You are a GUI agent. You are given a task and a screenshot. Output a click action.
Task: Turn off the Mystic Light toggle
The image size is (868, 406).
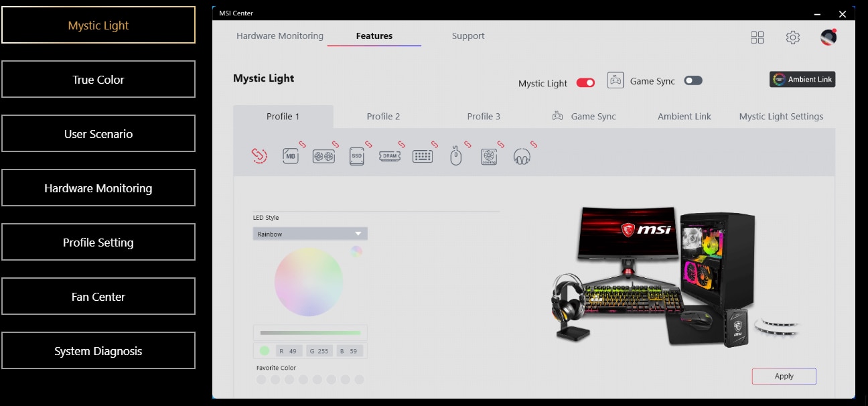click(x=585, y=82)
